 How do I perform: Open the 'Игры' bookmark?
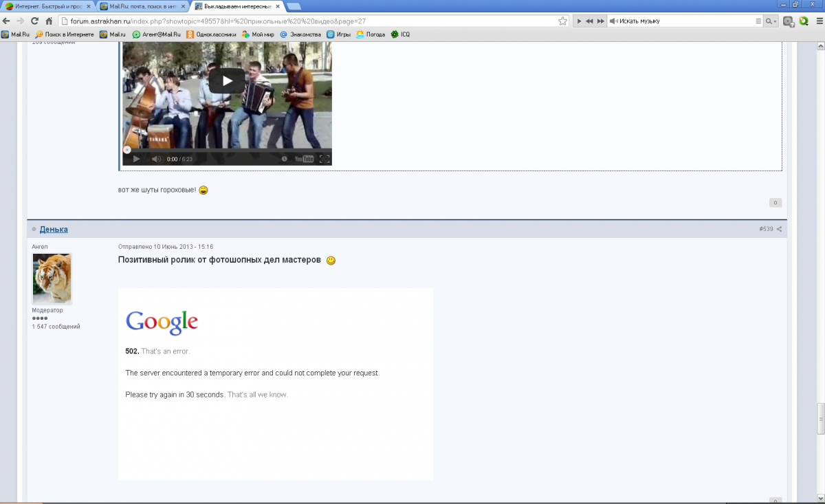point(339,34)
